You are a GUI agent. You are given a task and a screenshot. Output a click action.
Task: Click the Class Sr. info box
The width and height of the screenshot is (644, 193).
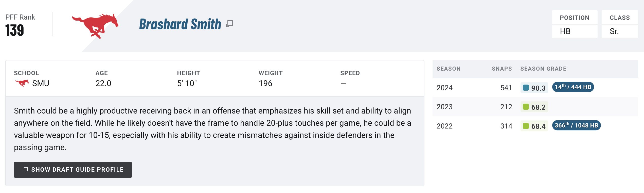tap(620, 24)
